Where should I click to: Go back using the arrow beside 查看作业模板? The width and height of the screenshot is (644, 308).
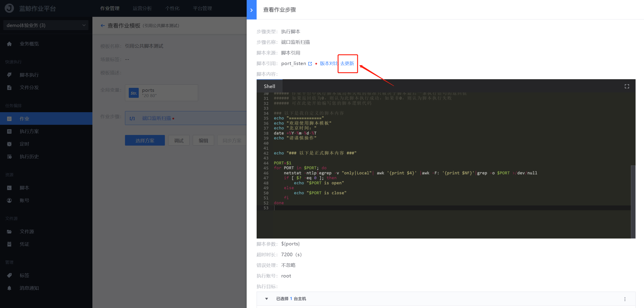[103, 25]
